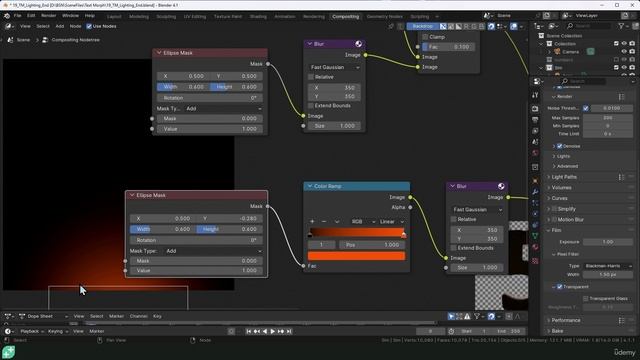Click the Dope Sheet only-selected arrow icon

click(451, 316)
